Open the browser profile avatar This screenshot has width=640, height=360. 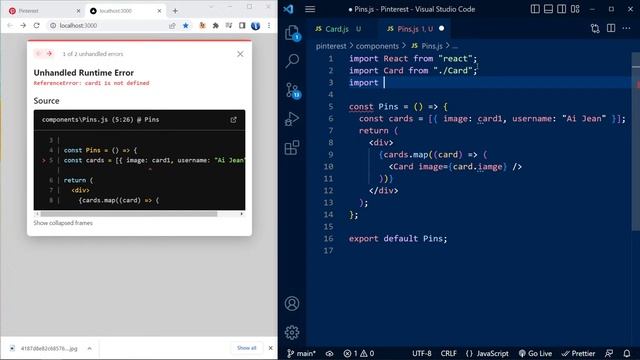[x=256, y=26]
